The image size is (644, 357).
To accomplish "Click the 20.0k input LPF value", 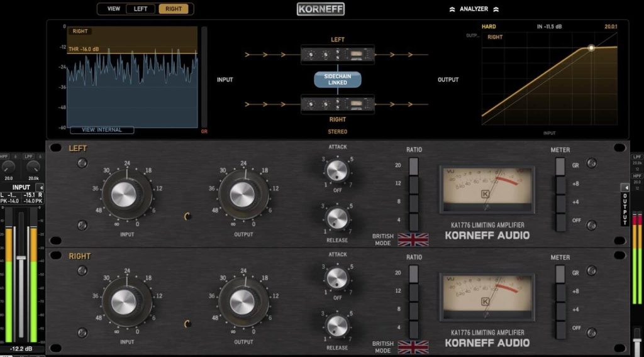I will 33,178.
